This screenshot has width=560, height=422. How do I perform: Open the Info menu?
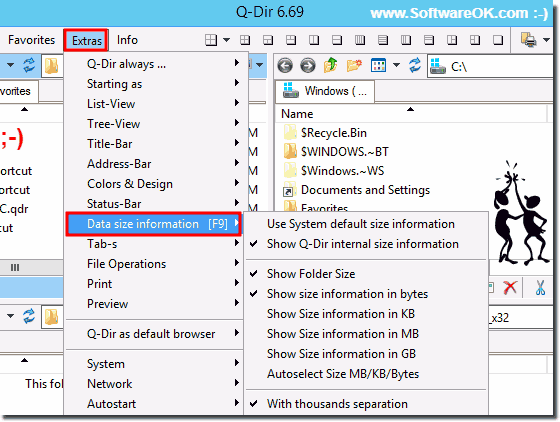click(x=127, y=40)
